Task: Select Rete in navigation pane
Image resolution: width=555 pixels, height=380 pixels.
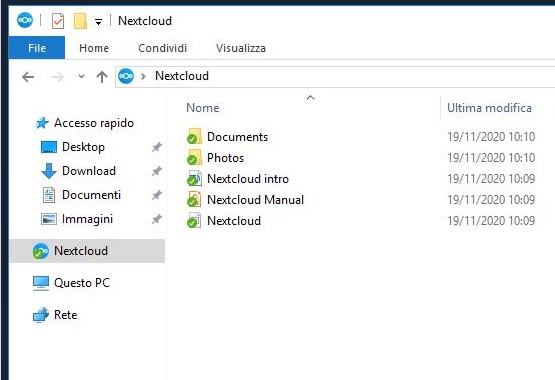Action: 65,315
